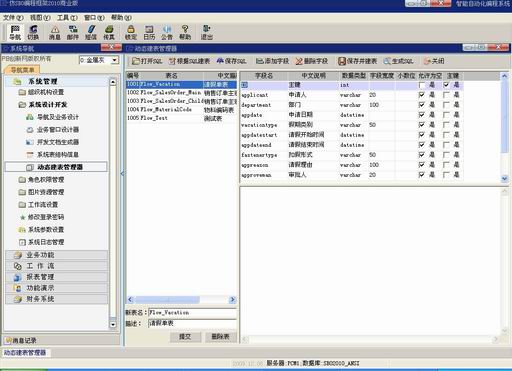Click the 保存并建表 save and create button
This screenshot has height=371, width=512.
click(x=357, y=61)
